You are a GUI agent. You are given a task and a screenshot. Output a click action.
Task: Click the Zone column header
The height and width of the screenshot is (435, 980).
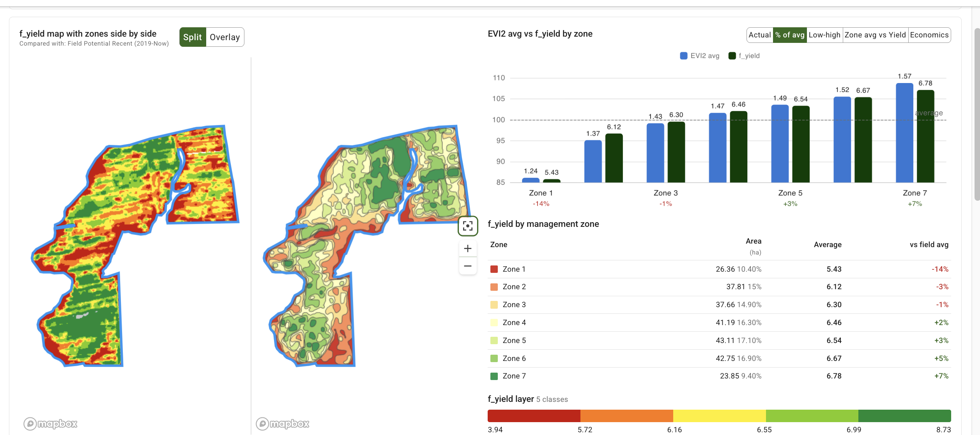click(499, 245)
